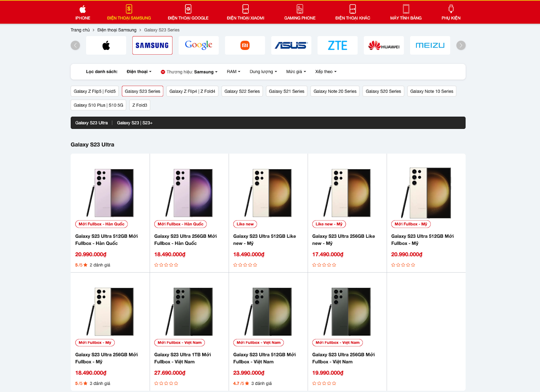This screenshot has width=540, height=392.
Task: Select the Samsung brand logo tile
Action: click(152, 45)
